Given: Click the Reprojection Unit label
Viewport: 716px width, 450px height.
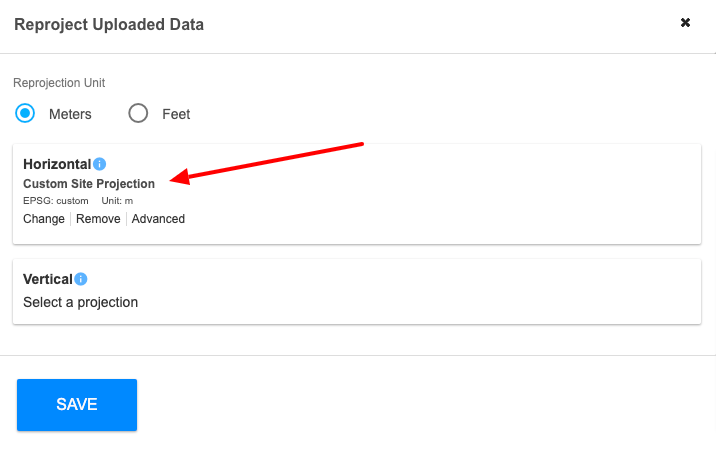Looking at the screenshot, I should [x=59, y=83].
